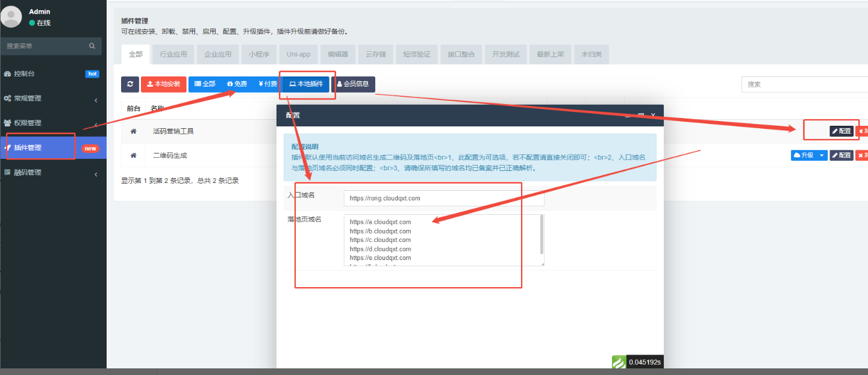Switch to the Uni-app tab
Viewport: 868px width, 375px height.
point(298,54)
